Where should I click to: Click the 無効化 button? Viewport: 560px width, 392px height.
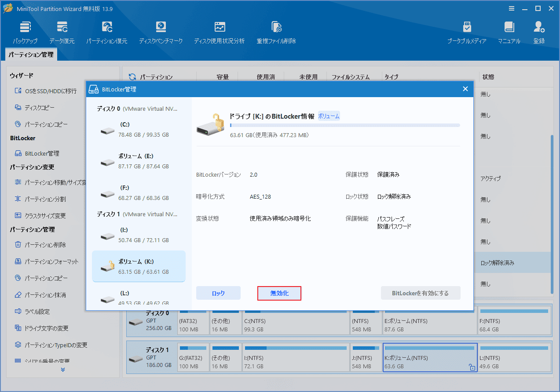tap(279, 293)
